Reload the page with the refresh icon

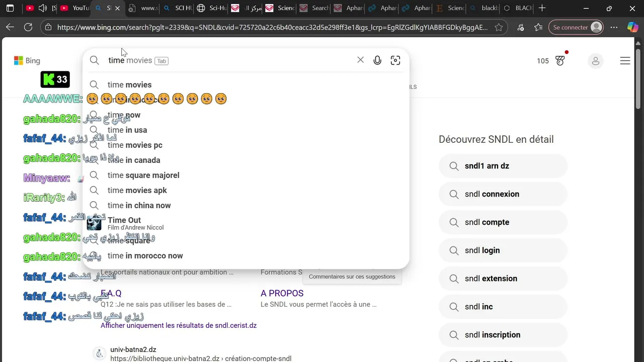point(28,27)
